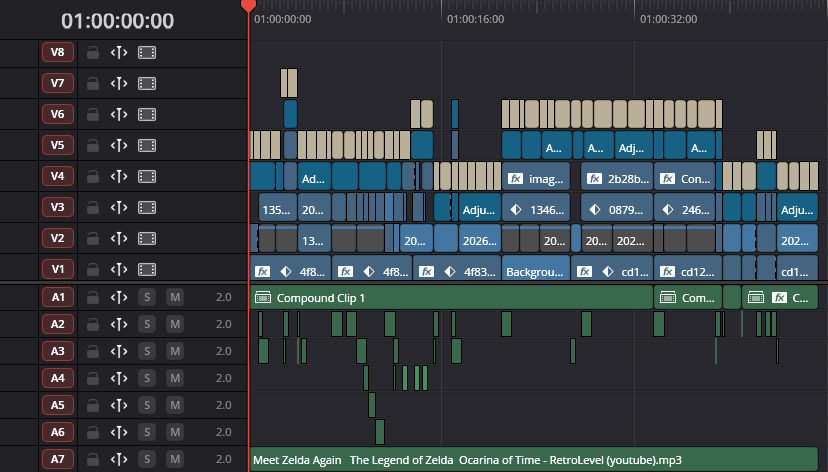Image resolution: width=828 pixels, height=472 pixels.
Task: Click ruler at 01:00:16:00 mark
Action: [475, 19]
